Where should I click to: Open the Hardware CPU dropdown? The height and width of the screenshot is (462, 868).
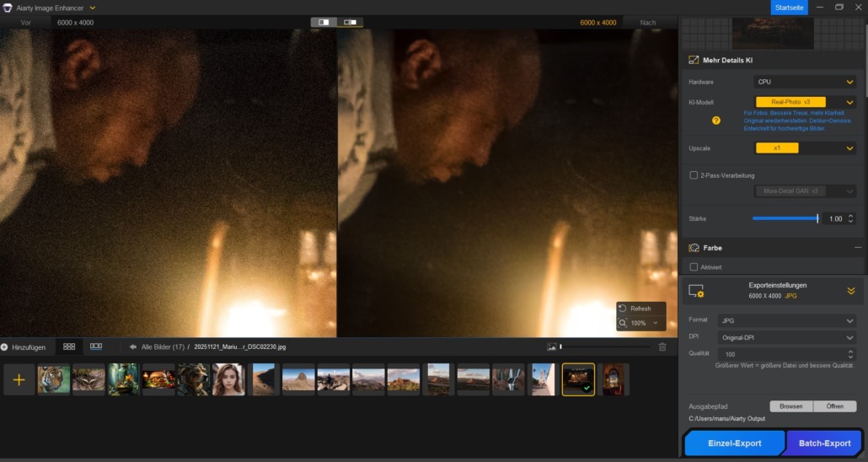pos(805,82)
